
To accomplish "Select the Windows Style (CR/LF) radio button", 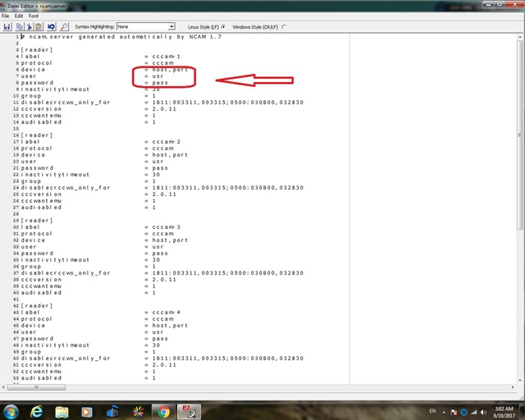I will tap(284, 27).
